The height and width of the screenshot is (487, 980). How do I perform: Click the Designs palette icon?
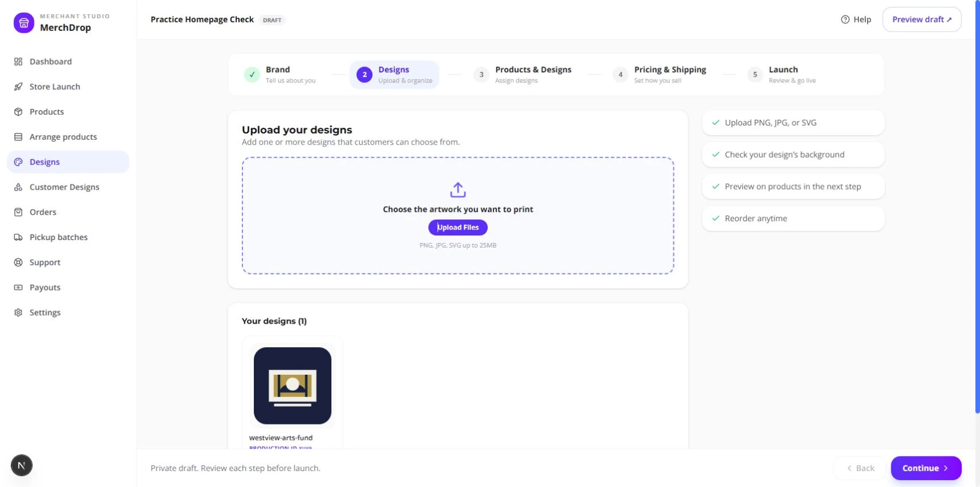18,162
